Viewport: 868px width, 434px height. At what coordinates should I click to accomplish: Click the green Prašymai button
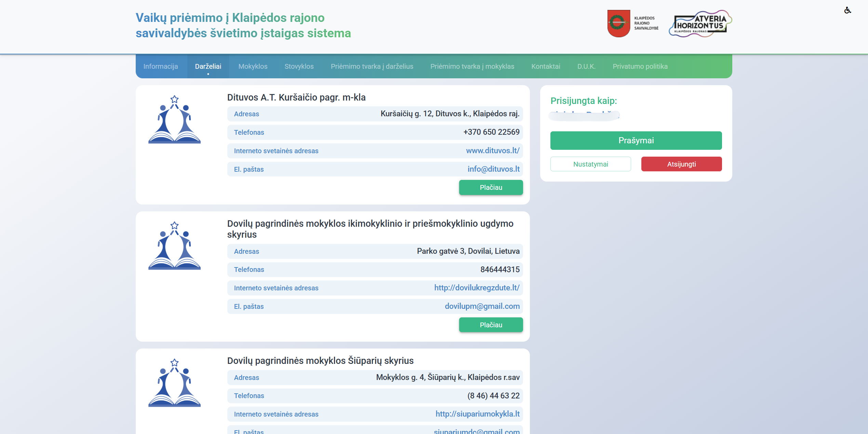point(636,141)
